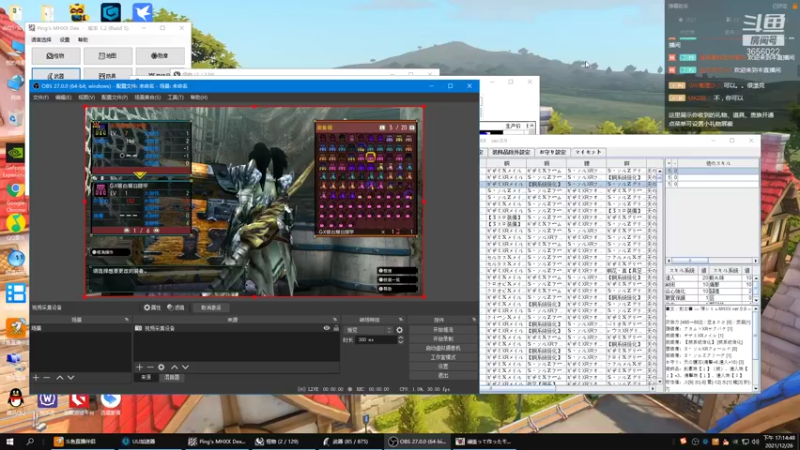Click 地图 button in Ping's MHXX Dex
This screenshot has height=450, width=800.
tap(108, 56)
